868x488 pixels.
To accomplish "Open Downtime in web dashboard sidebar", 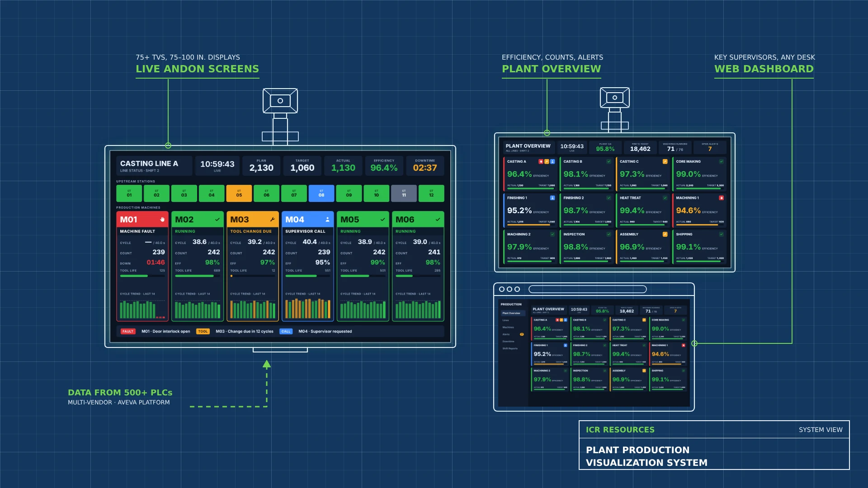I will pyautogui.click(x=508, y=342).
